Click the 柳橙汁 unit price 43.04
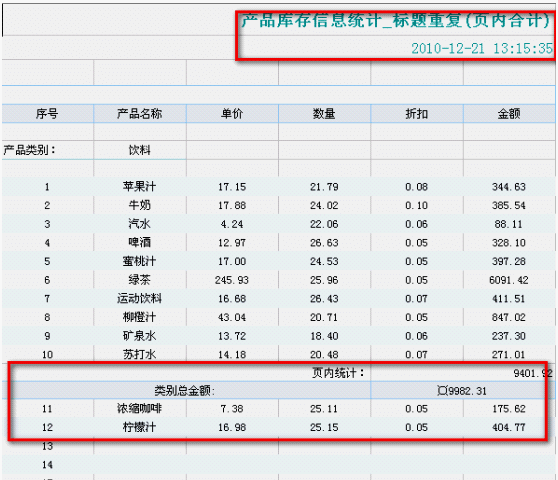Screen dimensions: 558x480 232,317
